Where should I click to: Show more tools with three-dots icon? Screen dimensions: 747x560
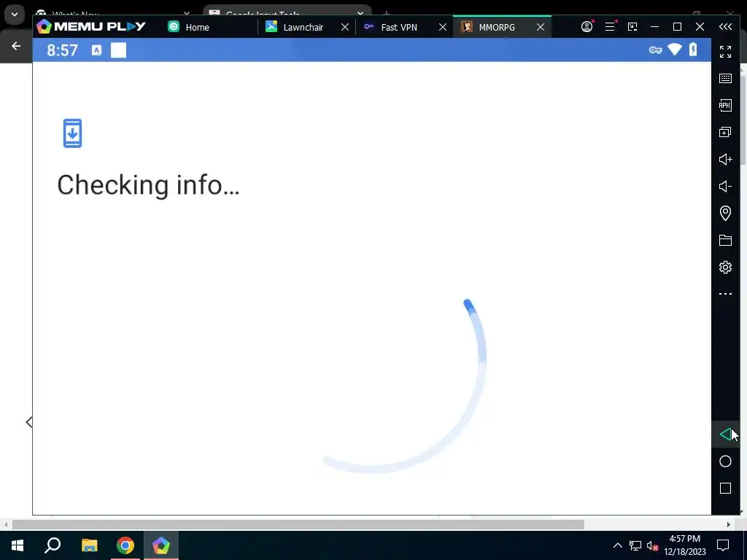pos(725,294)
